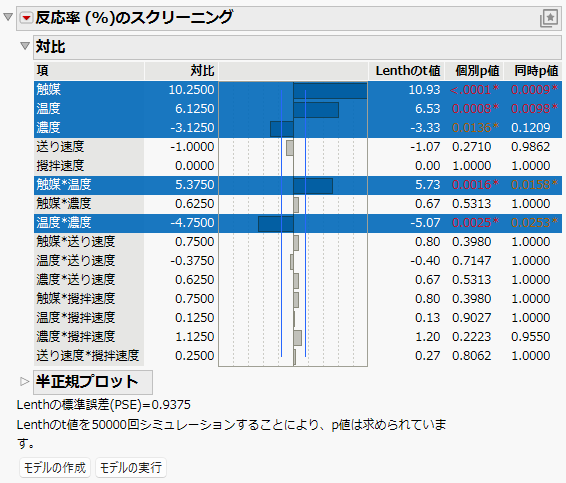The height and width of the screenshot is (483, 566).
Task: Select the 温度*濃度 interaction row
Action: (x=298, y=223)
